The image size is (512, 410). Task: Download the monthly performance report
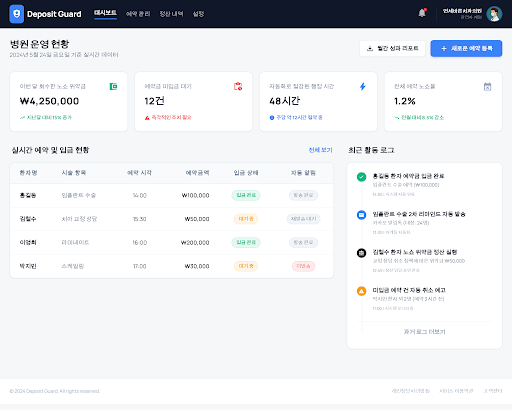click(x=392, y=48)
